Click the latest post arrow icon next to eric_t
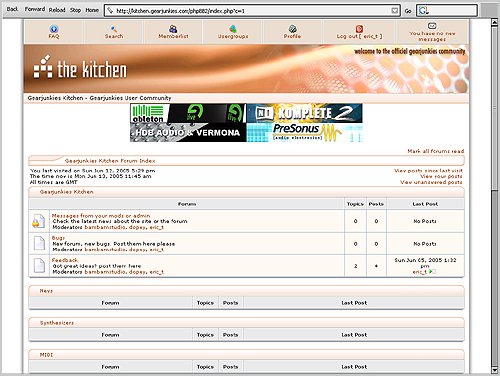This screenshot has height=376, width=500. click(x=432, y=272)
